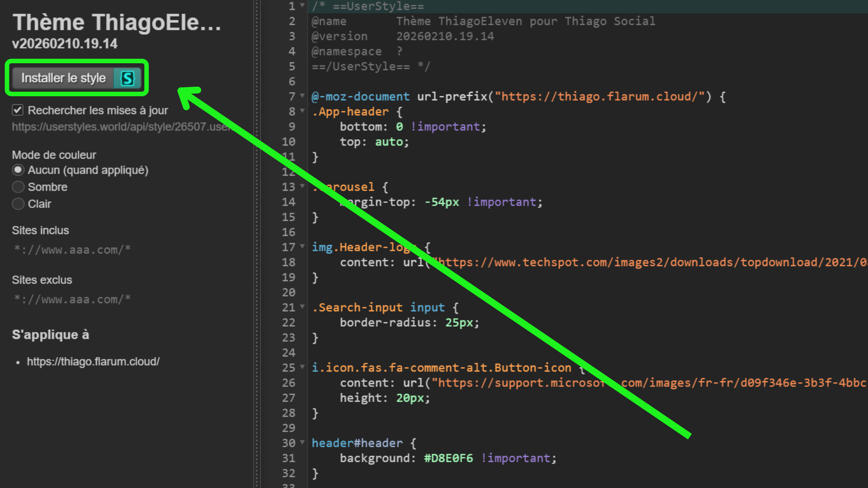Click the support.microsoft.com URL in code
This screenshot has height=488, width=868.
click(649, 383)
